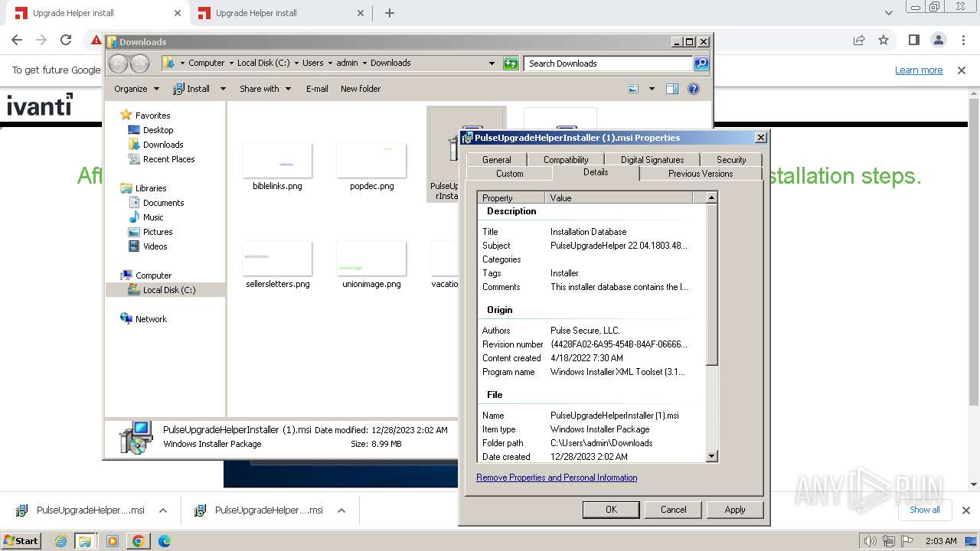
Task: Change view icon in Explorer toolbar
Action: [633, 89]
